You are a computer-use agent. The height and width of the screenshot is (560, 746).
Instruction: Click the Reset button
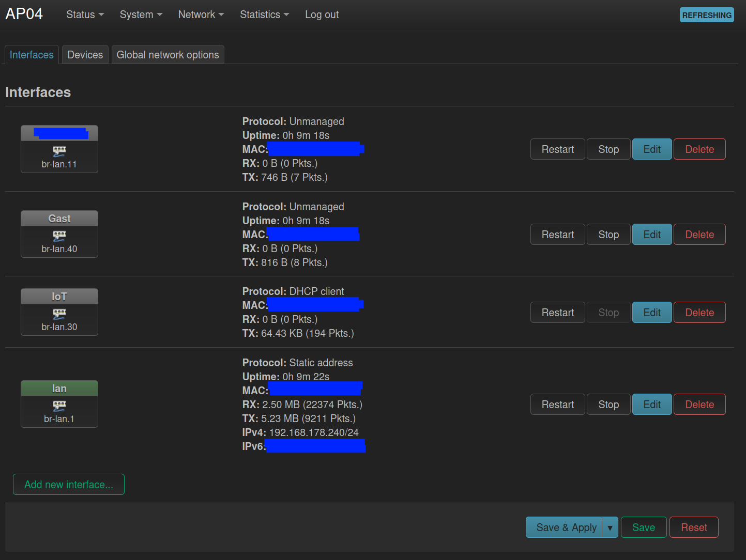pos(694,527)
